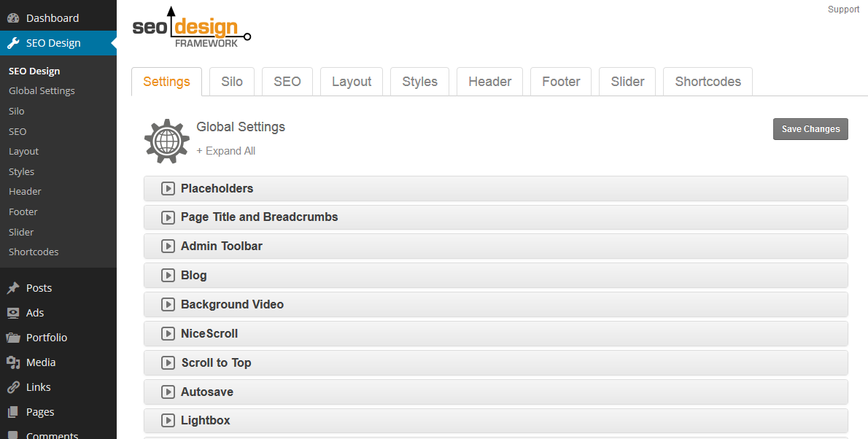Click the NiceScroll section title
Viewport: 868px width, 439px height.
pos(209,334)
